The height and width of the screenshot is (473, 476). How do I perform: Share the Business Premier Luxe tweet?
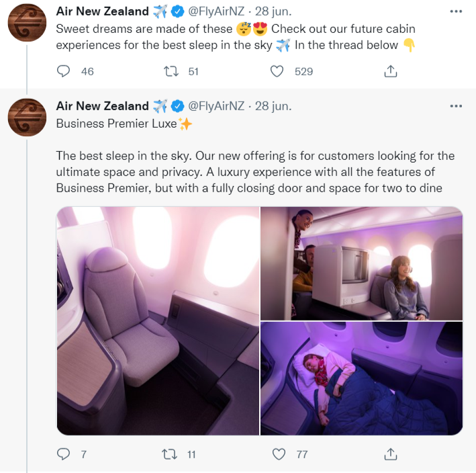[390, 455]
